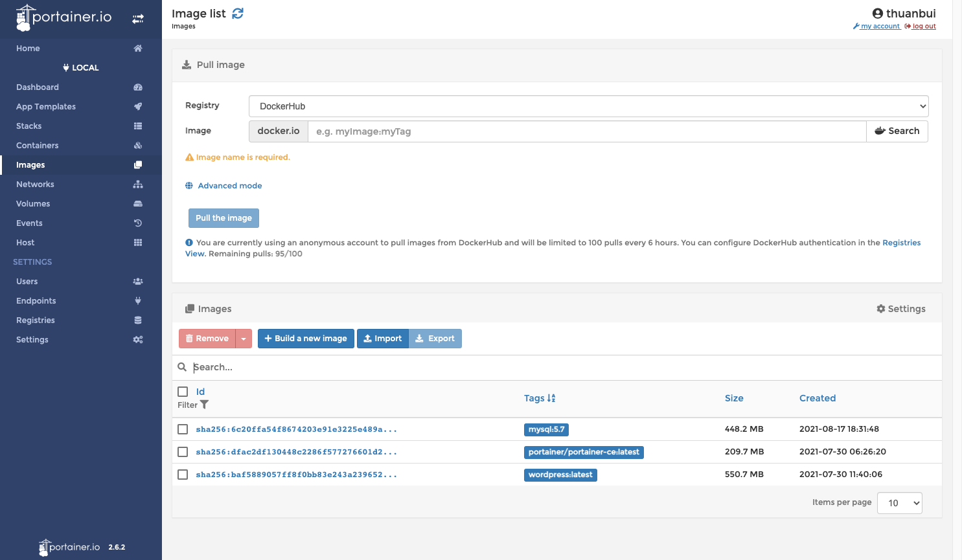Expand the Remove button dropdown caret
The height and width of the screenshot is (560, 962).
(x=244, y=339)
